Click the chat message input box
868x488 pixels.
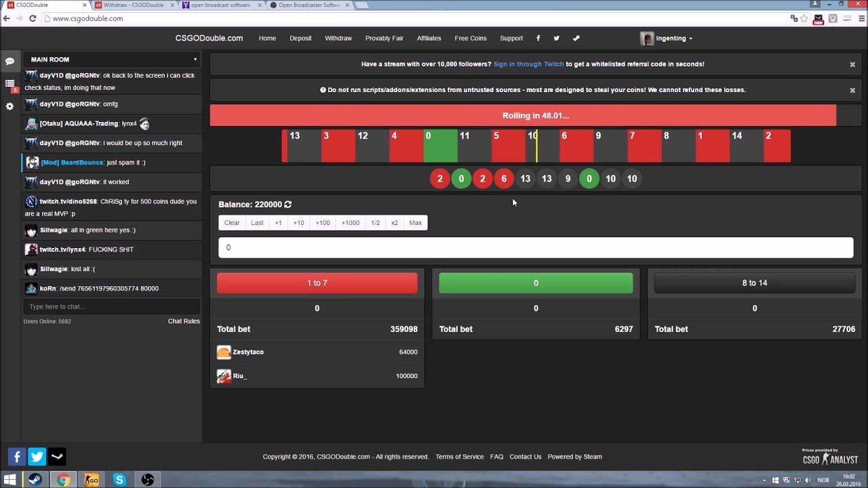(x=112, y=306)
